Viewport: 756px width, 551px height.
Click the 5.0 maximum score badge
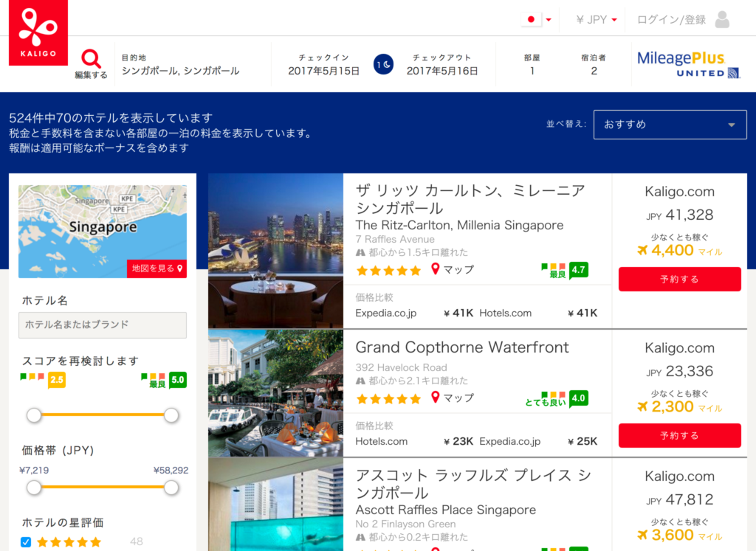point(177,380)
